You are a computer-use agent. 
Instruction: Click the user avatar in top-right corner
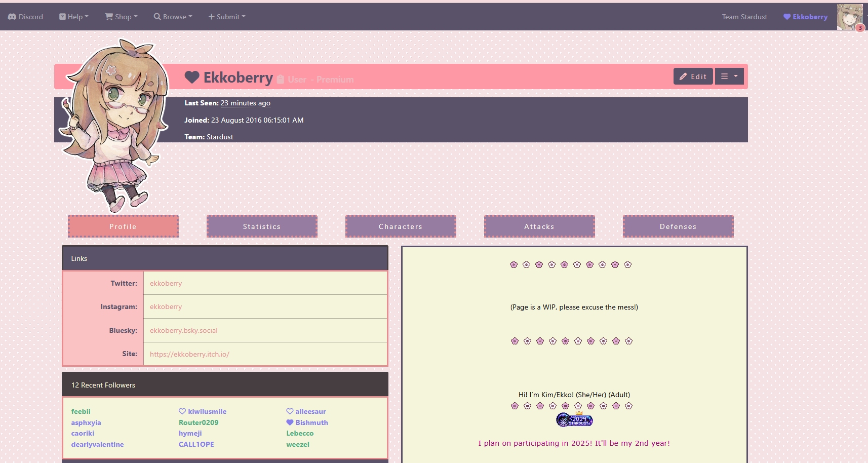[x=849, y=17]
